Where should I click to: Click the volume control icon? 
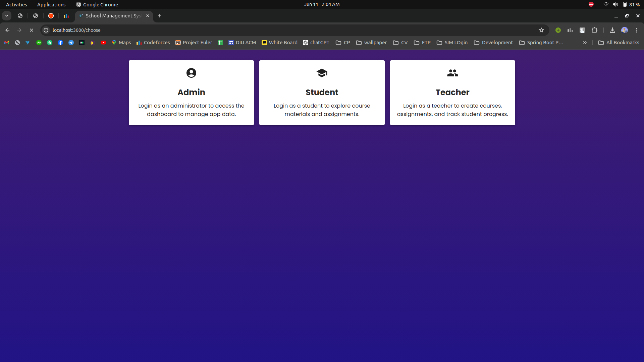(x=615, y=4)
